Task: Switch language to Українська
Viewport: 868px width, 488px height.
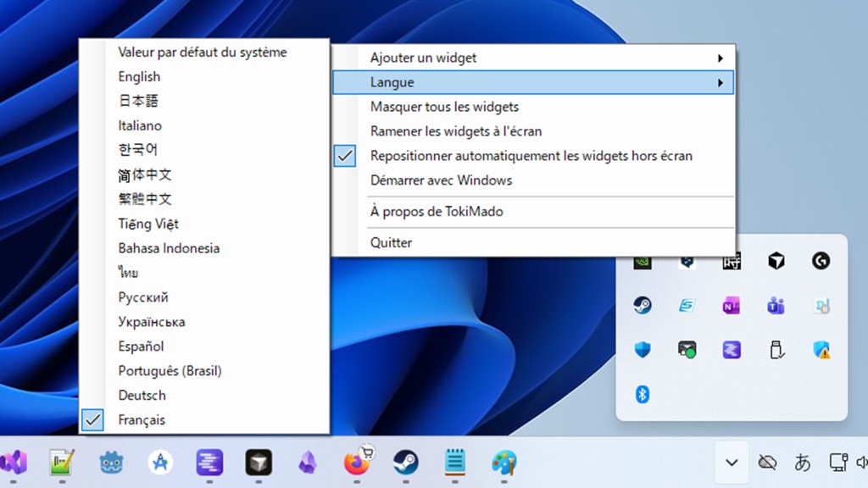Action: click(x=204, y=322)
